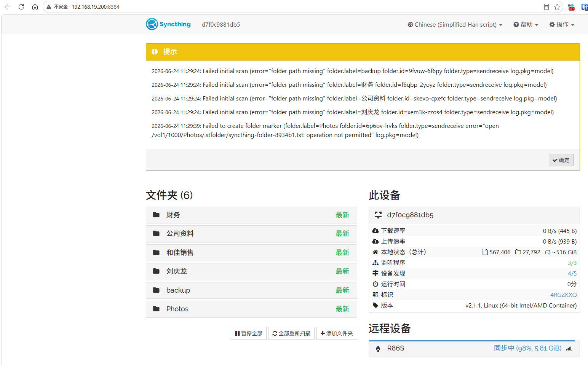The width and height of the screenshot is (588, 365).
Task: Click the browser refresh icon
Action: pyautogui.click(x=21, y=7)
